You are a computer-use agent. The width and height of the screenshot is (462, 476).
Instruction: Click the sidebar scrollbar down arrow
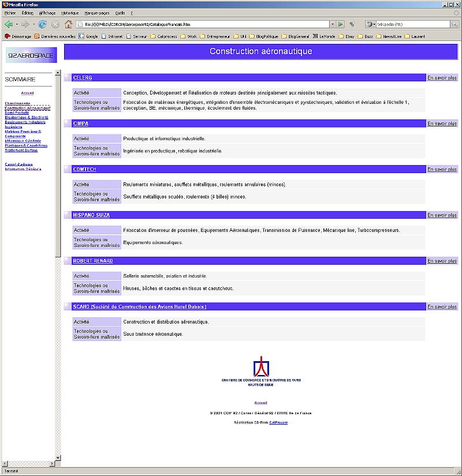pyautogui.click(x=58, y=458)
